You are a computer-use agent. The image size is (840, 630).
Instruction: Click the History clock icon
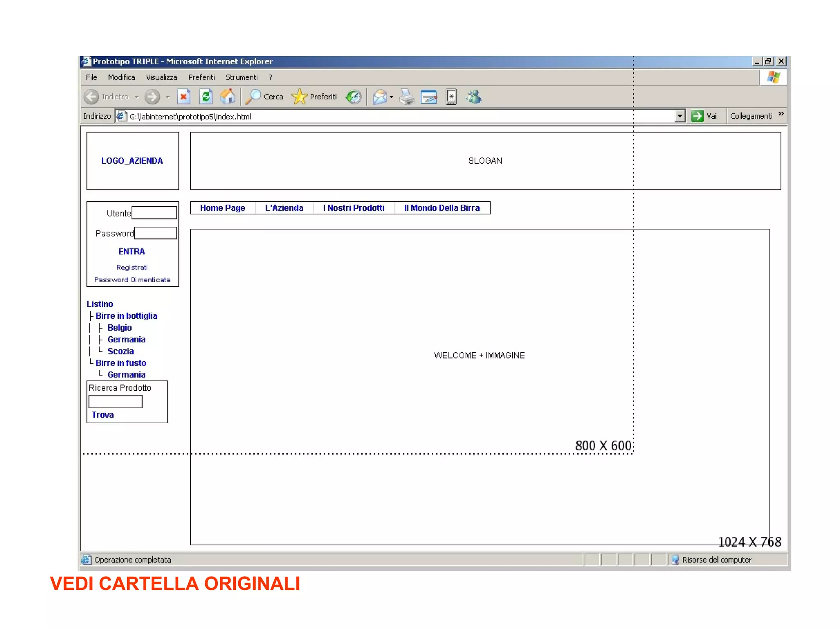(x=353, y=97)
